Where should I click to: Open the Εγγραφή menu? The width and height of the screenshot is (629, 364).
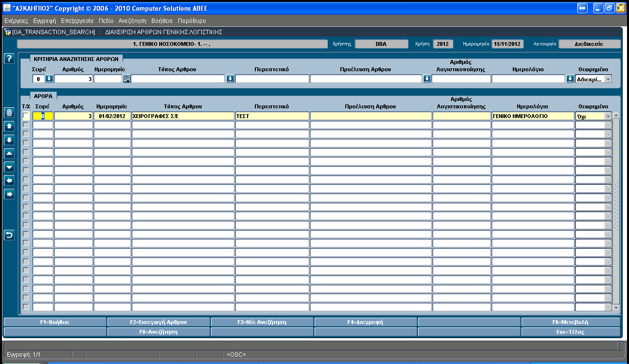coord(44,21)
